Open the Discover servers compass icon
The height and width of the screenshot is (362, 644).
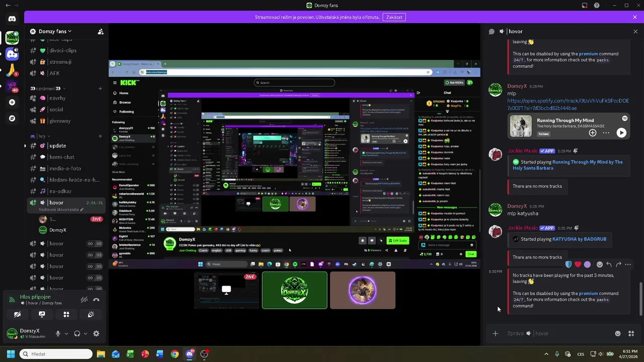pyautogui.click(x=12, y=118)
